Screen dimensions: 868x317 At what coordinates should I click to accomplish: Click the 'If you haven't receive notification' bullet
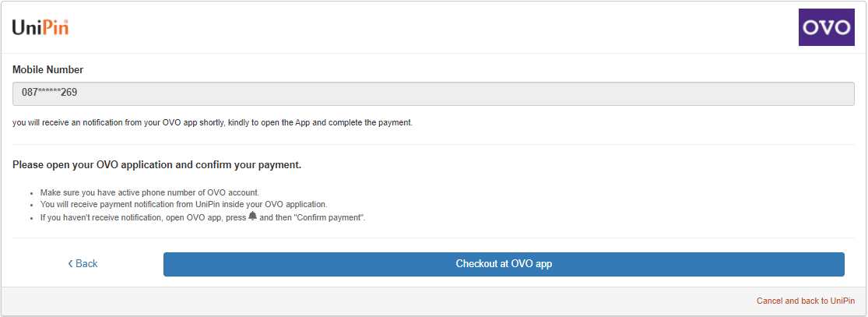coord(203,218)
